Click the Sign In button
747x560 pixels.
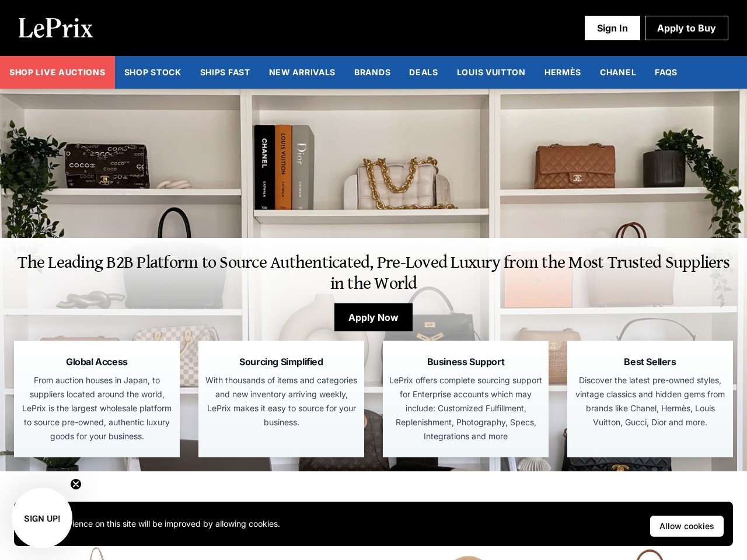pyautogui.click(x=612, y=28)
